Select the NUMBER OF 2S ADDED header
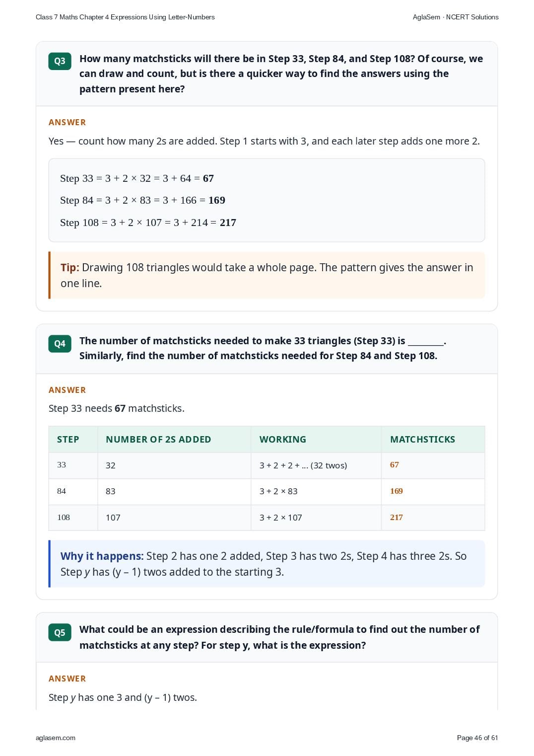 [x=158, y=440]
